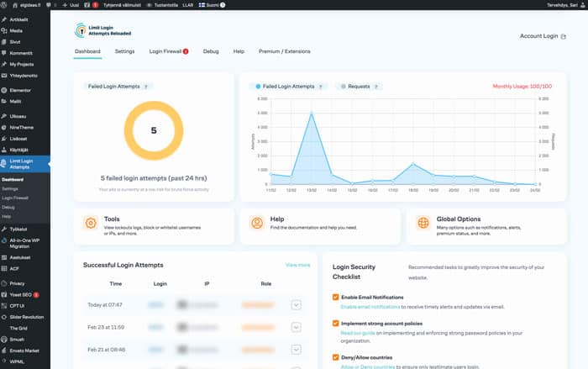Toggle Deny/Allow countries checkbox
This screenshot has width=588, height=369.
pos(336,357)
